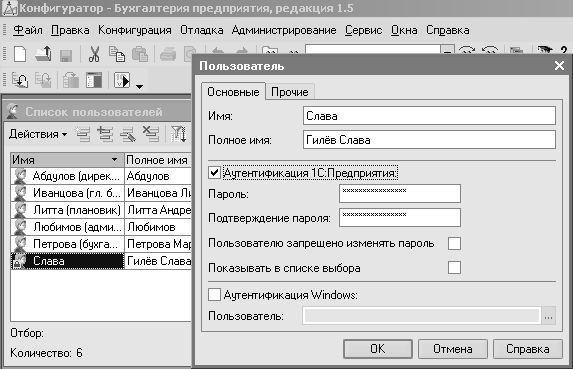Click the user icon in Список пользователей title
Screen dimensions: 573x369
tap(13, 111)
